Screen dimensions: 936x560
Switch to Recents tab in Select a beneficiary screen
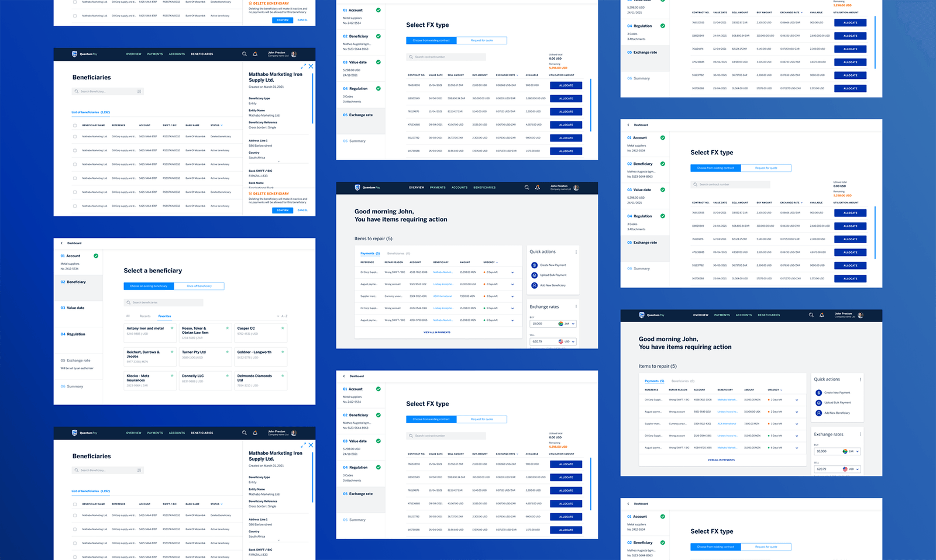(145, 316)
